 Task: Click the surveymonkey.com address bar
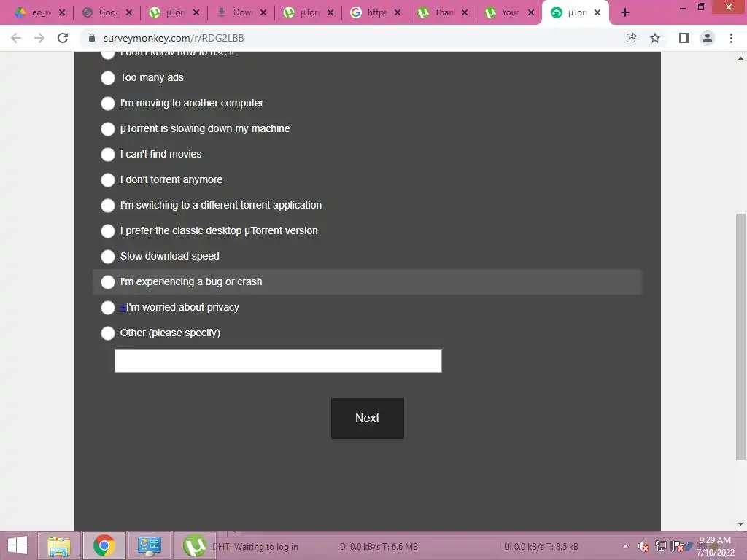(x=174, y=38)
